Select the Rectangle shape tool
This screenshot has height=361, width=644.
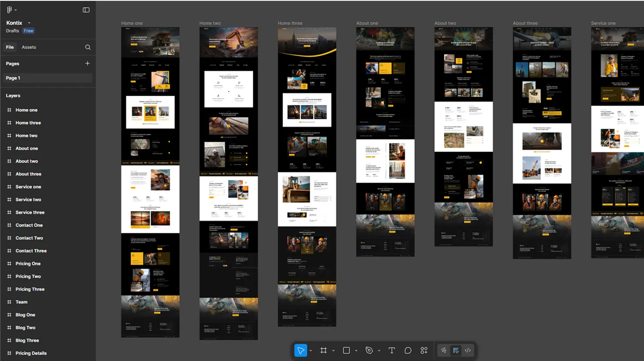point(346,350)
